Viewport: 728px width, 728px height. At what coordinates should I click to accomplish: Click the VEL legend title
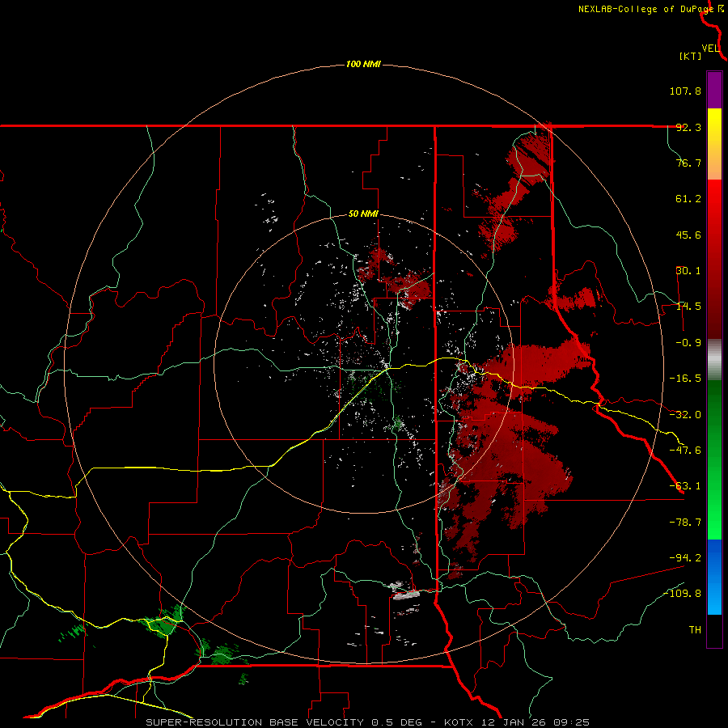(x=711, y=49)
